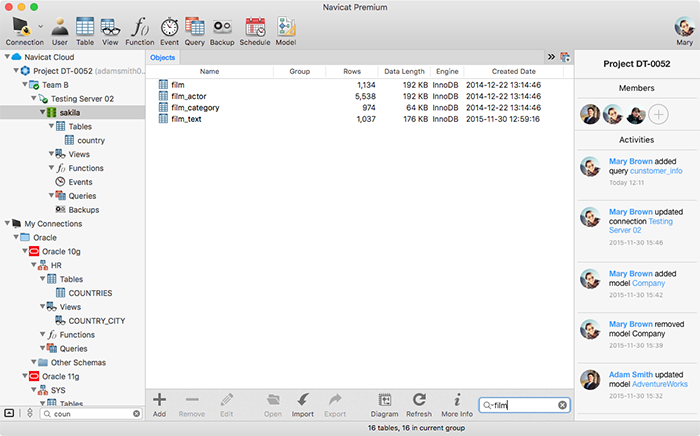Focus the film object search field

pos(525,405)
